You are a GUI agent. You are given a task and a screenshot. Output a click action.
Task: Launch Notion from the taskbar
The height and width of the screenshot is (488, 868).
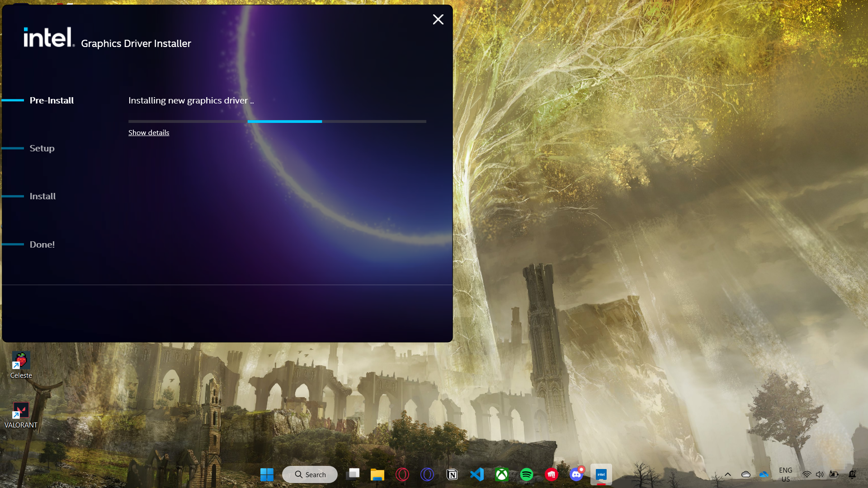[452, 474]
